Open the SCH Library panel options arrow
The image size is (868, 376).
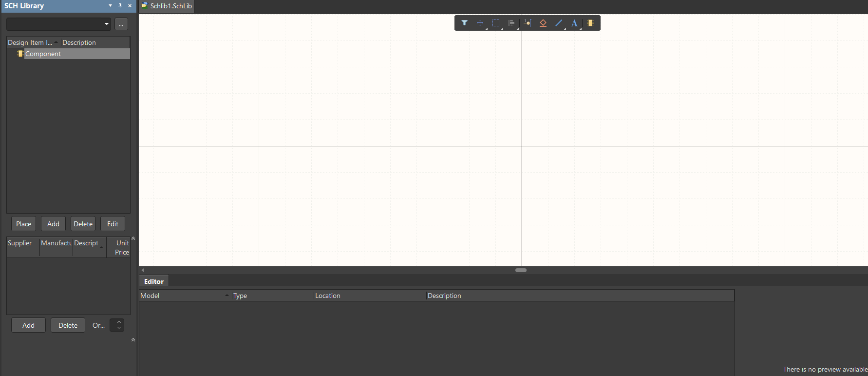tap(111, 6)
